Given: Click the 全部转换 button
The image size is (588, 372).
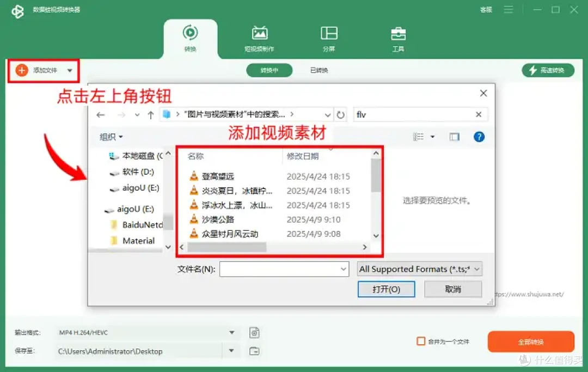Looking at the screenshot, I should 531,341.
